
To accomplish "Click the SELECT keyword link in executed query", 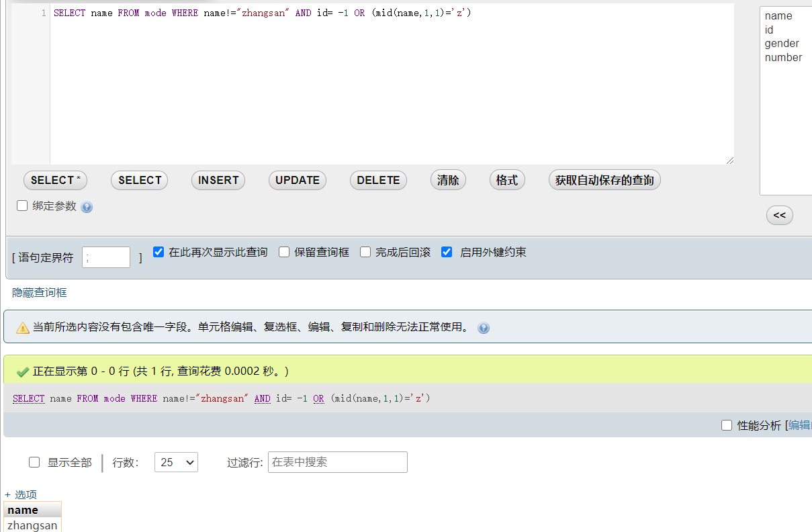I will 29,398.
